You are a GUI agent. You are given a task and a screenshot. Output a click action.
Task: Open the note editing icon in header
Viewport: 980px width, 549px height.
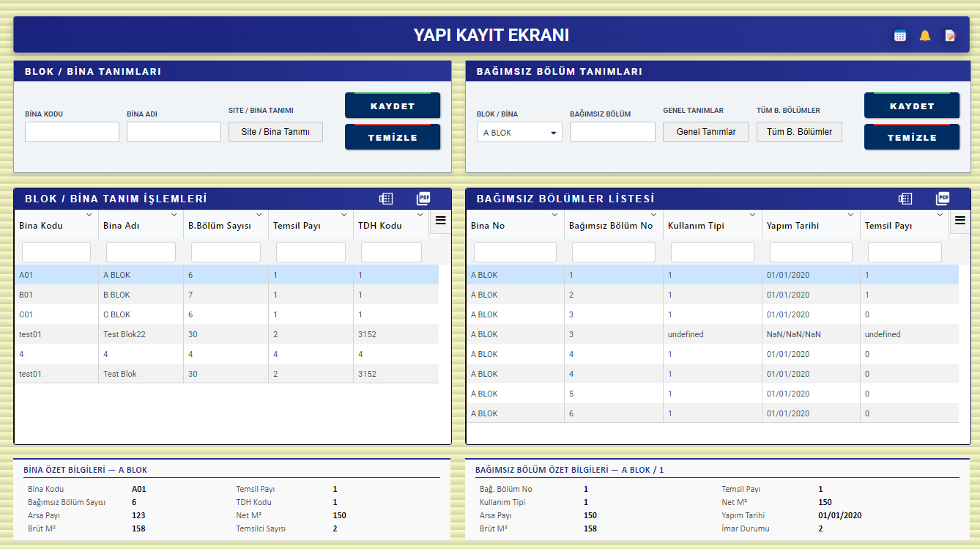coord(950,35)
